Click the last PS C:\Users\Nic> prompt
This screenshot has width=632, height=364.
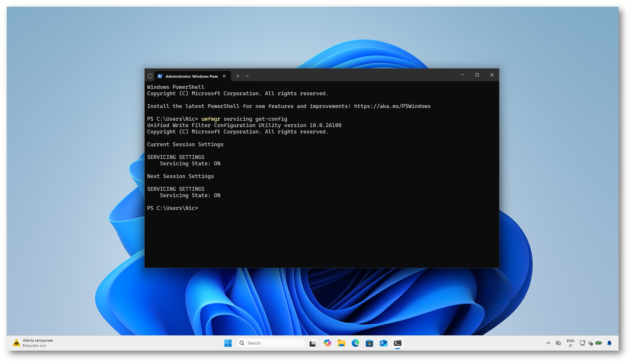tap(172, 208)
